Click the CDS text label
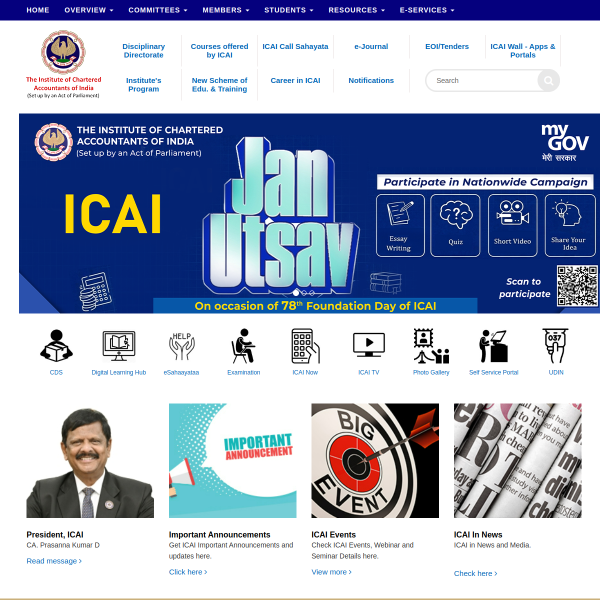 click(56, 372)
